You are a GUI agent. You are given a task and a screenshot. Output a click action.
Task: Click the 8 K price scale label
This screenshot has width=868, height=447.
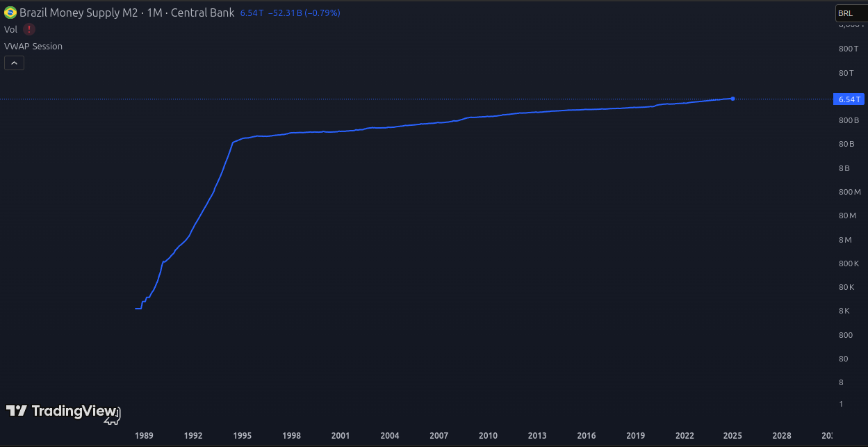click(x=844, y=311)
